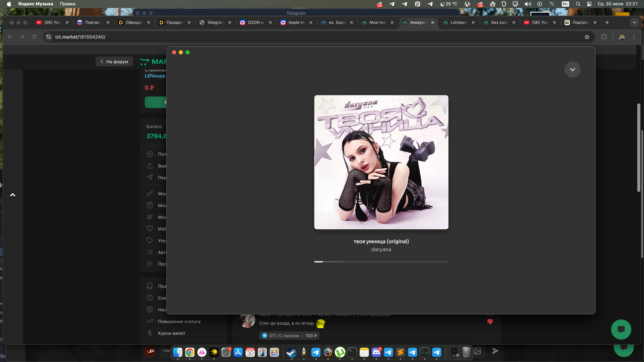The height and width of the screenshot is (362, 644).
Task: Click the date and time Ср, 30 июля
Action: click(618, 4)
